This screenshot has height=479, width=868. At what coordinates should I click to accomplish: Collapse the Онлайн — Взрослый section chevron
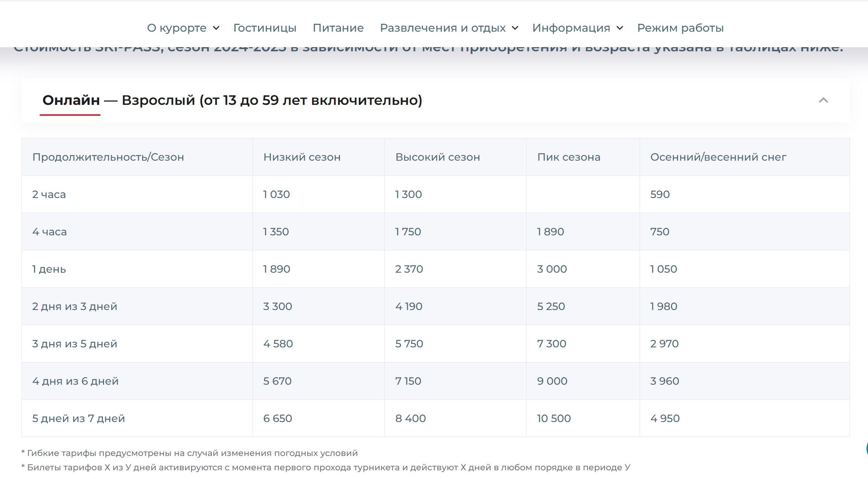[823, 100]
